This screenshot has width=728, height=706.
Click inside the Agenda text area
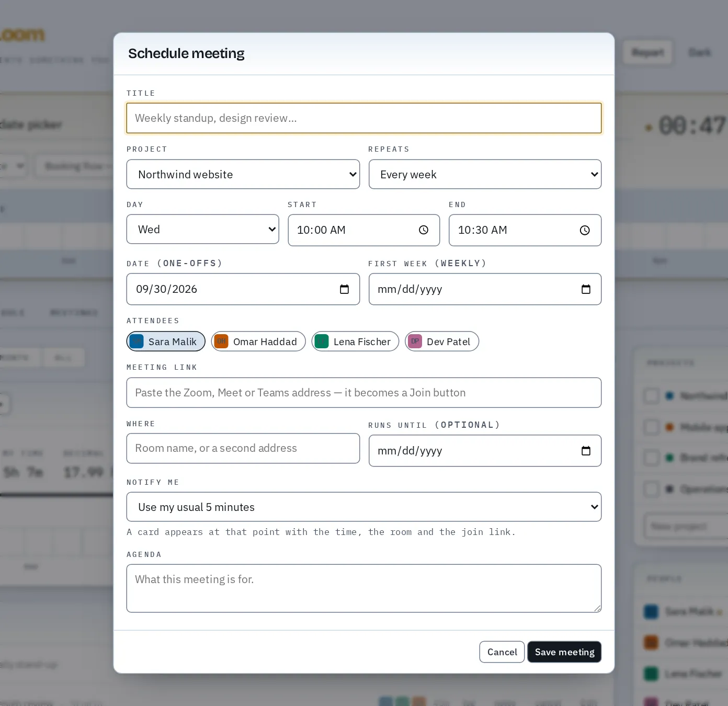click(x=364, y=588)
